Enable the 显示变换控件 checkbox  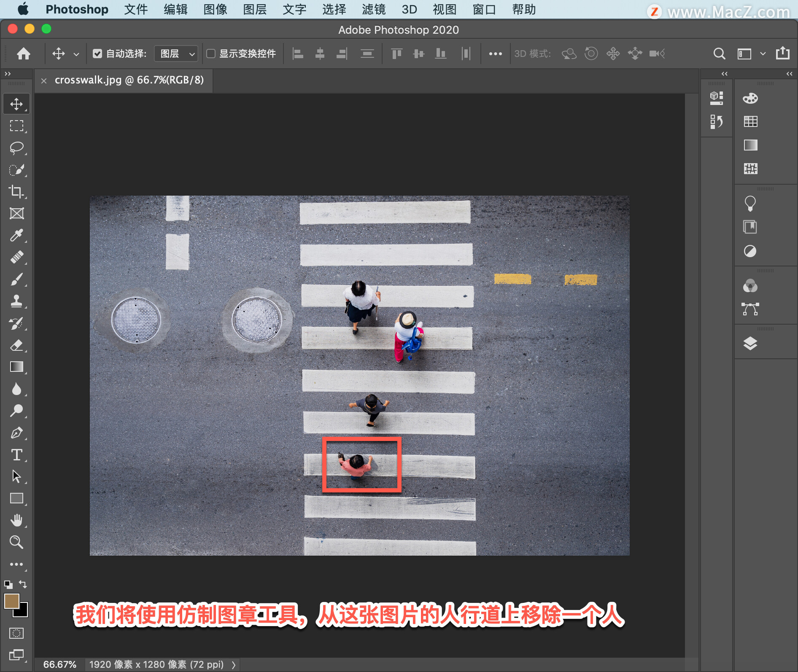tap(211, 54)
